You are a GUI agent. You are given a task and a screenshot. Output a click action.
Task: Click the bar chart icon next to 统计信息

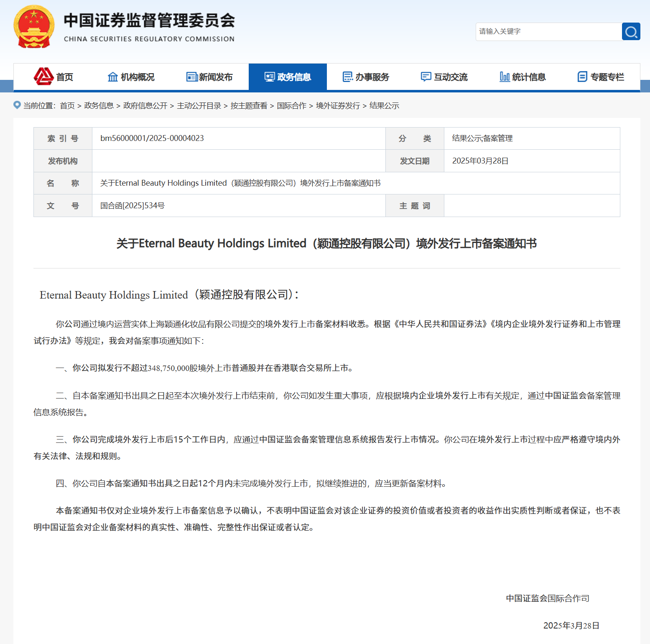[505, 77]
